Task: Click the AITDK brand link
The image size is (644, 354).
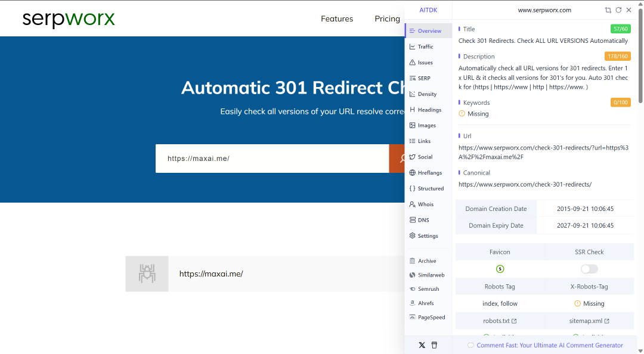Action: tap(428, 10)
